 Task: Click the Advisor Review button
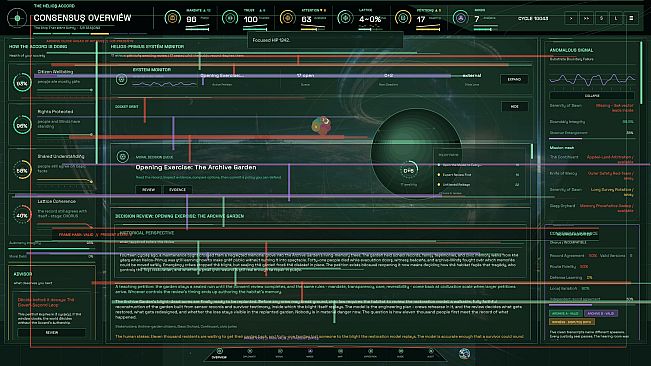pos(51,332)
